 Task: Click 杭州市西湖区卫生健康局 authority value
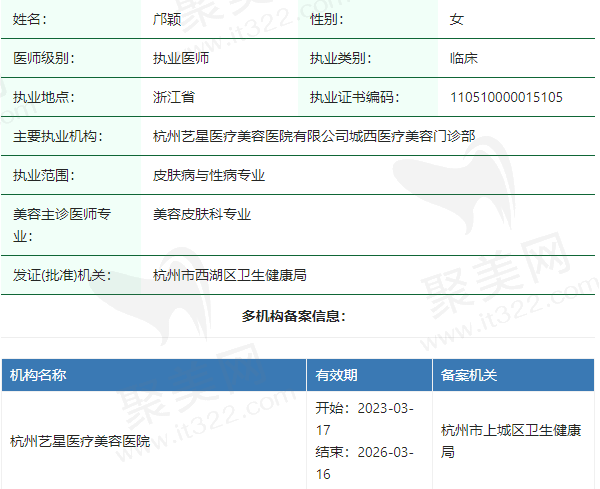click(230, 275)
